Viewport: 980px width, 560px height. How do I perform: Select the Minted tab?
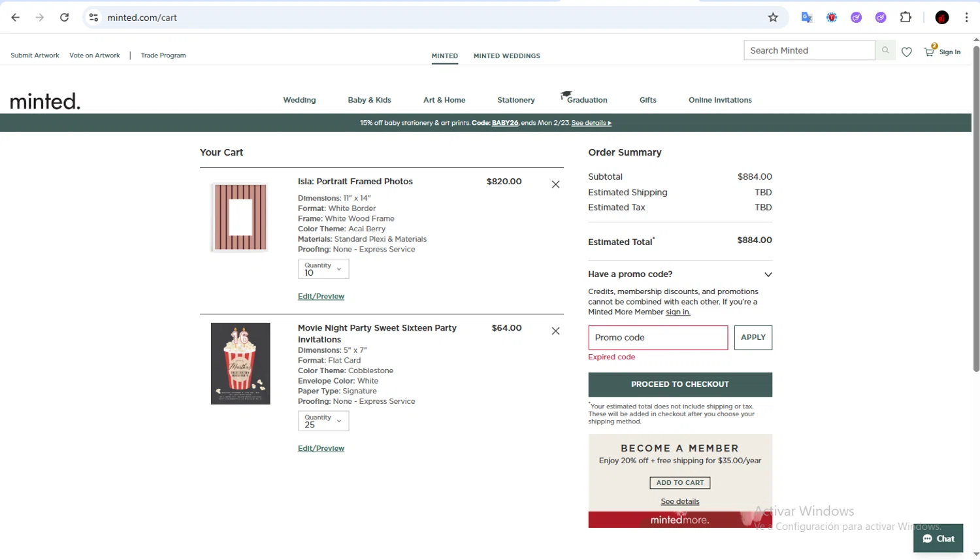(444, 56)
